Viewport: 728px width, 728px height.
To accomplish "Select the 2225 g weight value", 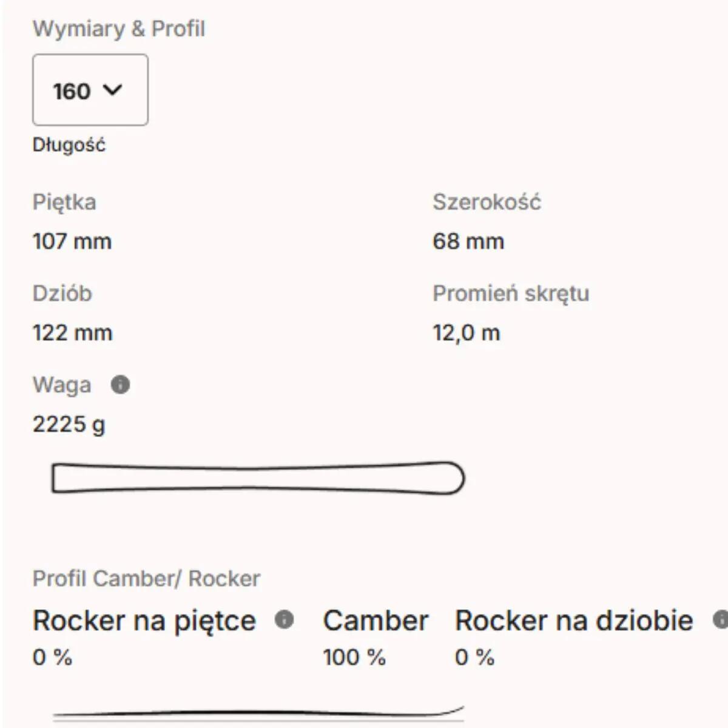I will 69,424.
